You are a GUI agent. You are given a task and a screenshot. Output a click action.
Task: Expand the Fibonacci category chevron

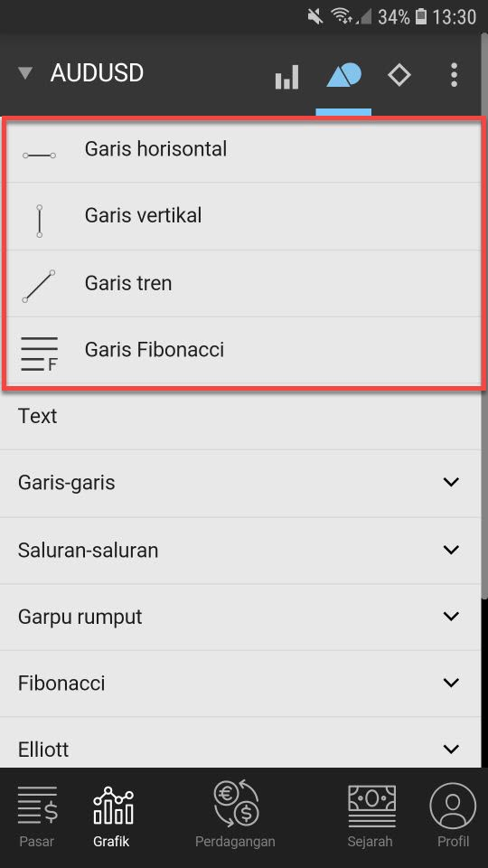452,683
